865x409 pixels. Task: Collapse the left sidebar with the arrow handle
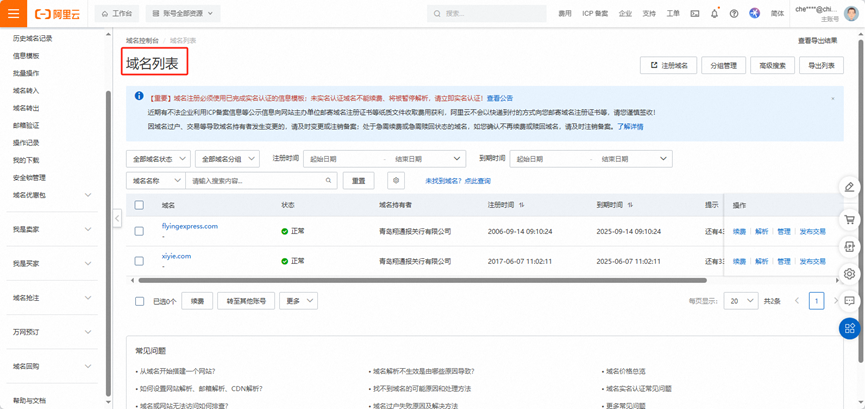pyautogui.click(x=117, y=219)
